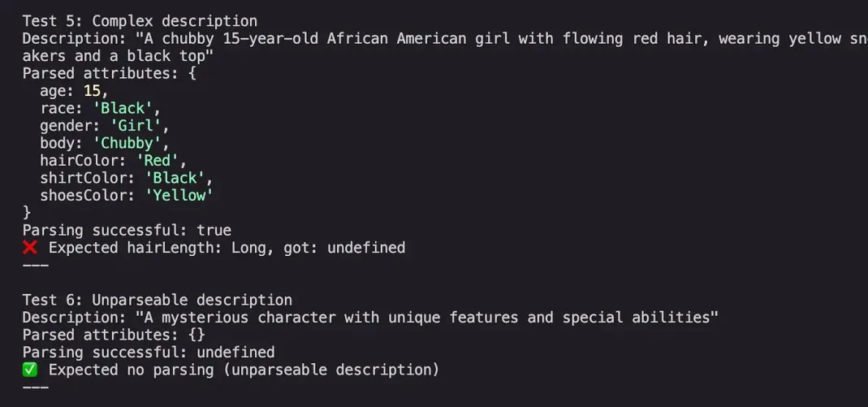The height and width of the screenshot is (407, 868).
Task: Click the 'Test 5: Complex description' heading
Action: pyautogui.click(x=140, y=22)
